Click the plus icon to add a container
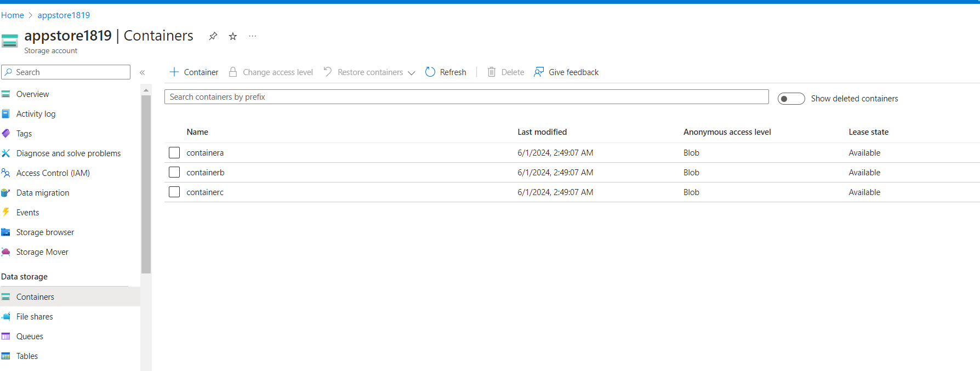The height and width of the screenshot is (371, 980). 174,72
